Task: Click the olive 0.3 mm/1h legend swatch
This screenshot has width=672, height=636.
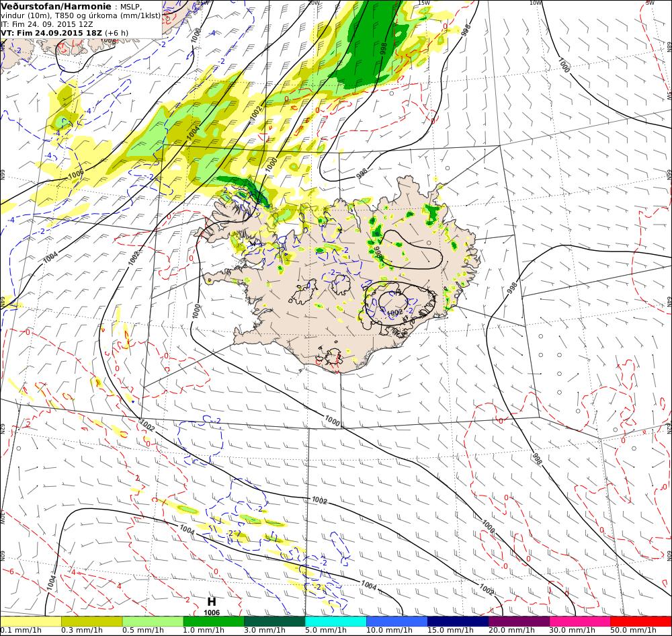Action: (91, 621)
